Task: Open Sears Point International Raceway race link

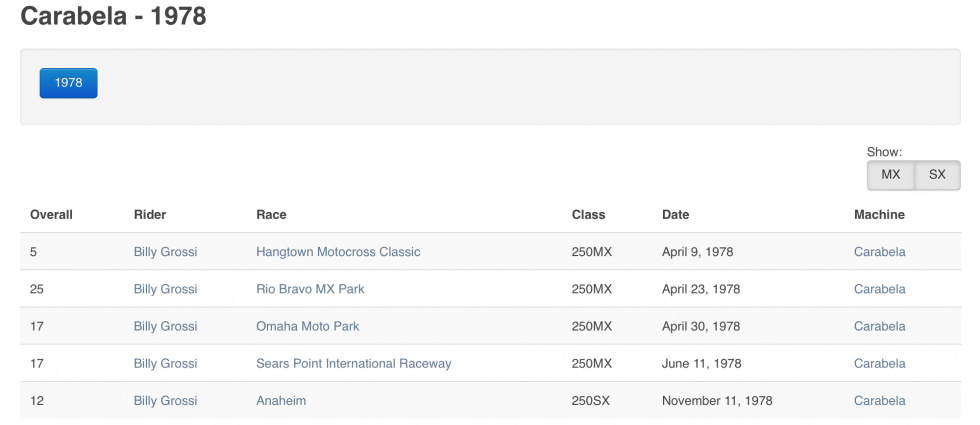Action: 353,363
